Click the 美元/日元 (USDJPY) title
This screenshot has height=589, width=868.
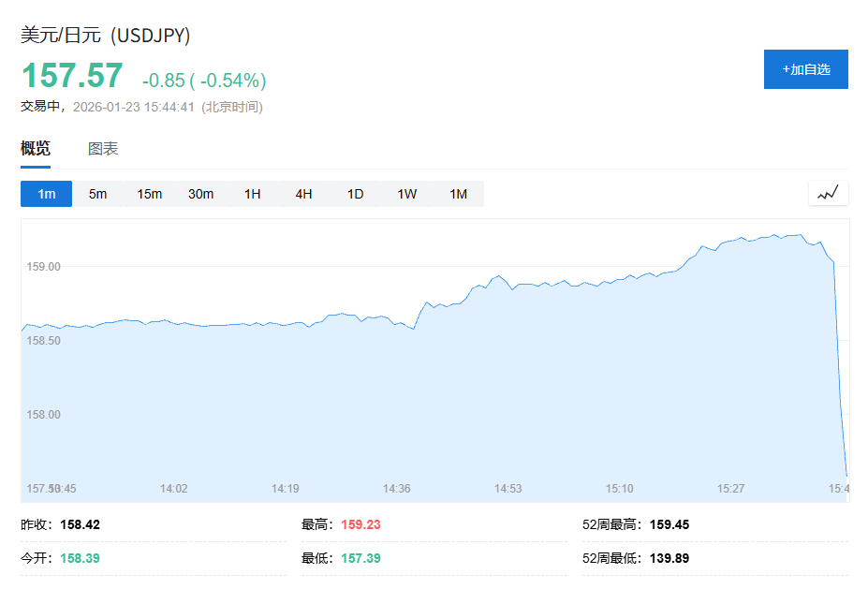(106, 36)
